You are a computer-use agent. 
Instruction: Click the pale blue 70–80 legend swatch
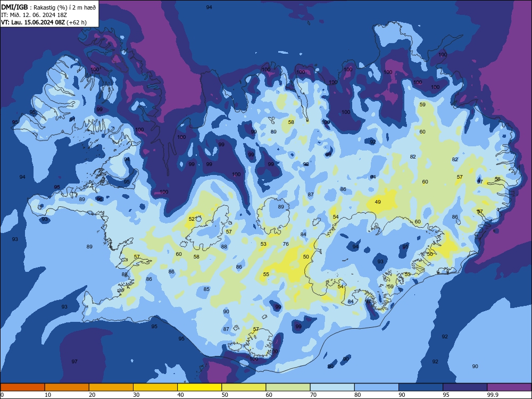[332, 387]
